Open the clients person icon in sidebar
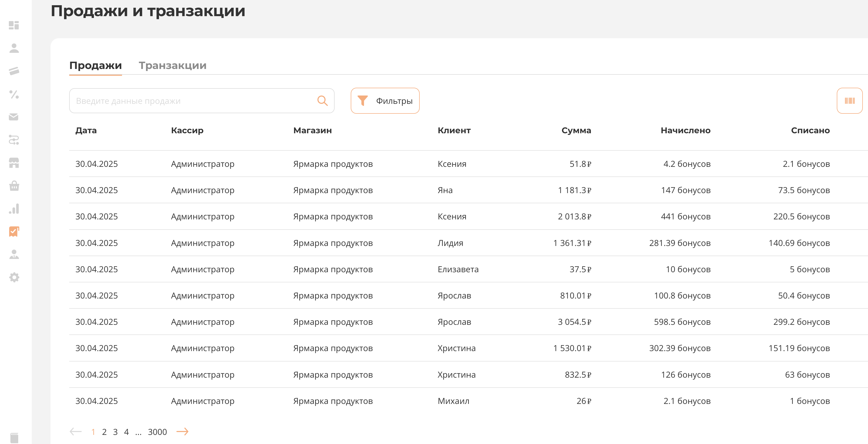 click(x=14, y=48)
